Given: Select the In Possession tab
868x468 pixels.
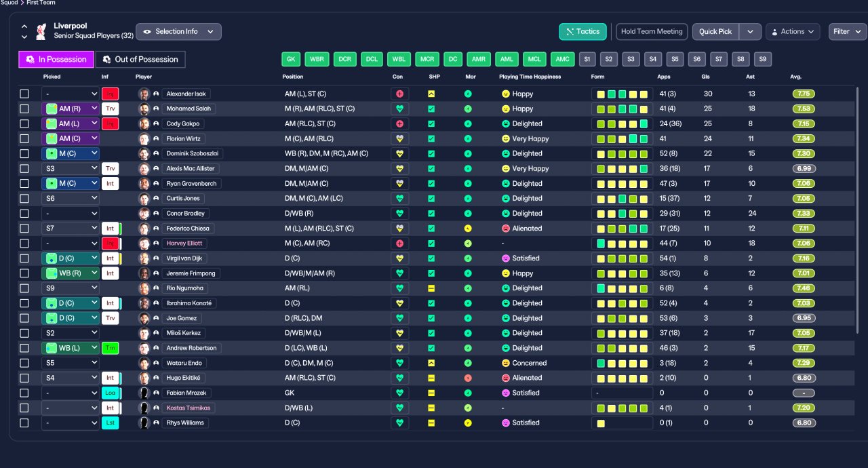Looking at the screenshot, I should pos(56,60).
